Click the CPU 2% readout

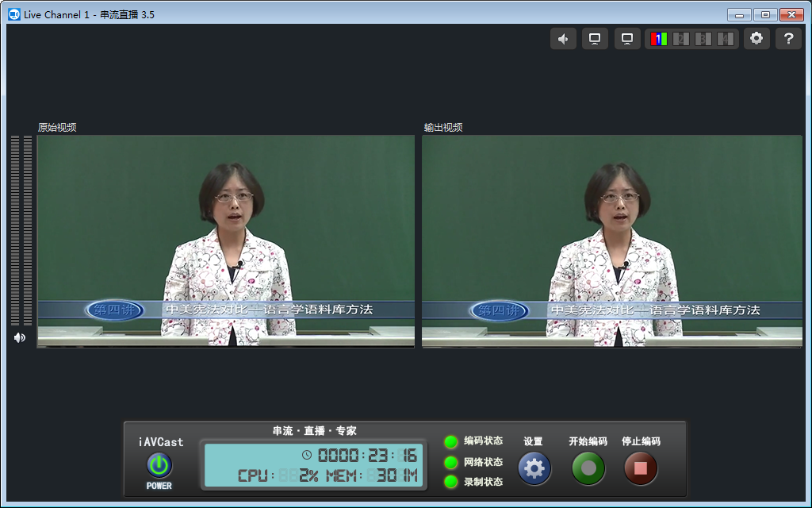tap(278, 475)
